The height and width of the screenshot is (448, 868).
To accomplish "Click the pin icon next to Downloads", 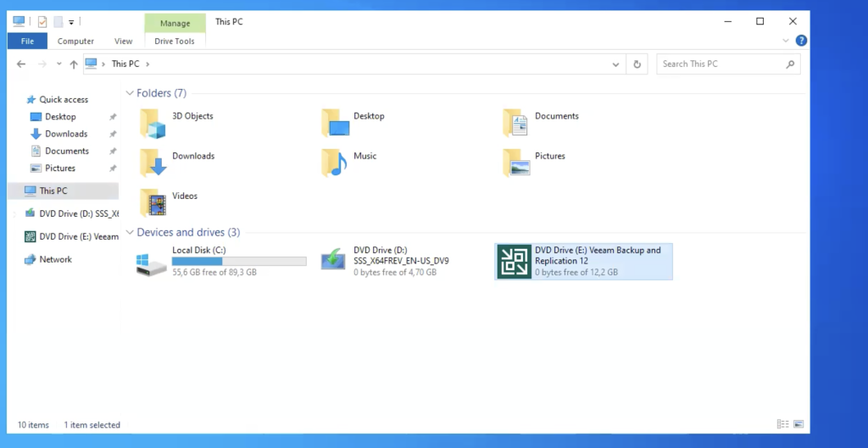I will [x=113, y=135].
